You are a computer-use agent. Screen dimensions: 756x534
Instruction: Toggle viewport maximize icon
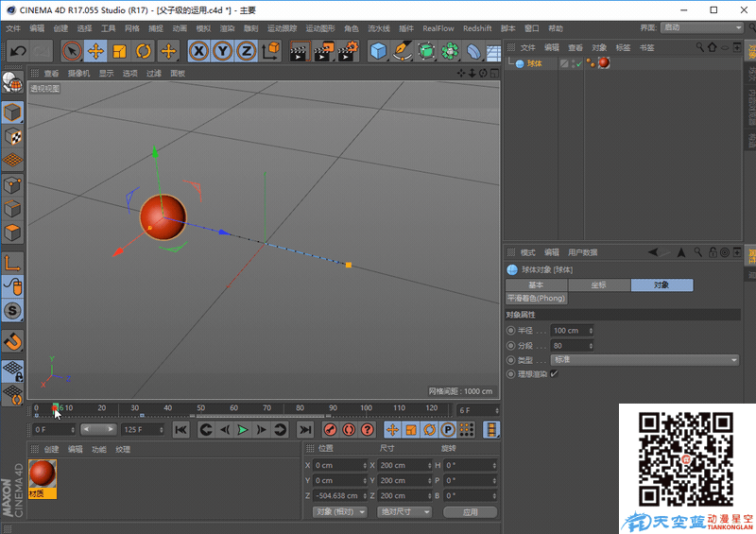494,74
